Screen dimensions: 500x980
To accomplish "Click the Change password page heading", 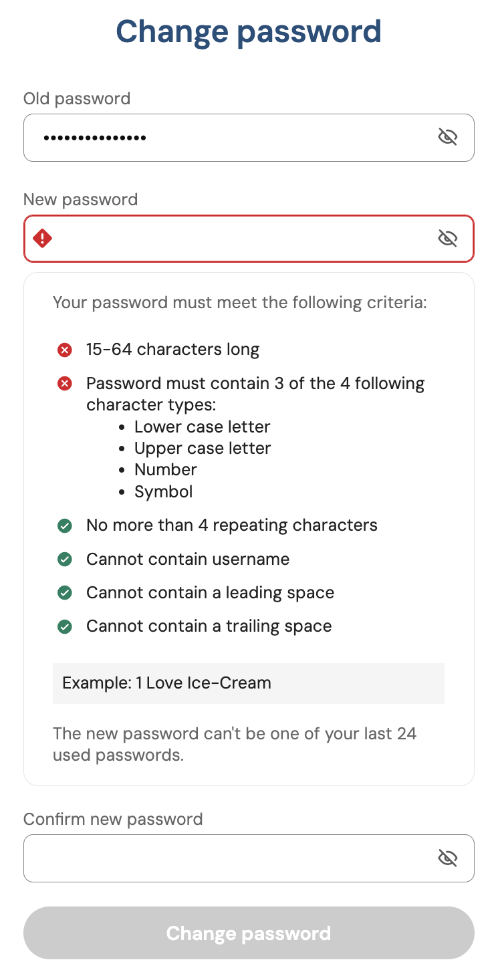I will pos(249,31).
